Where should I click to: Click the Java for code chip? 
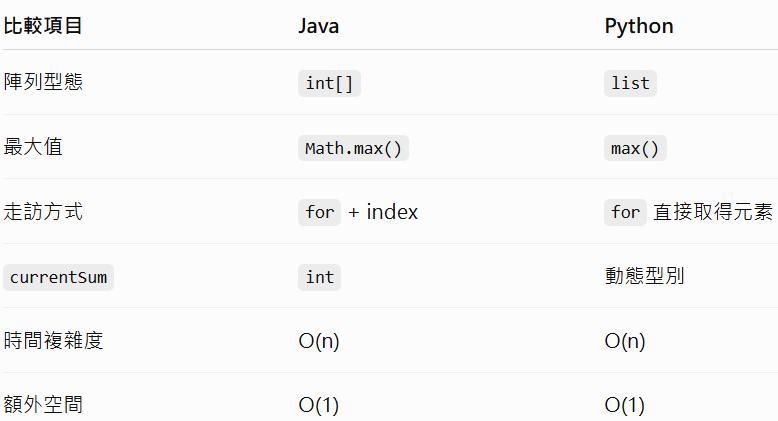[x=320, y=212]
